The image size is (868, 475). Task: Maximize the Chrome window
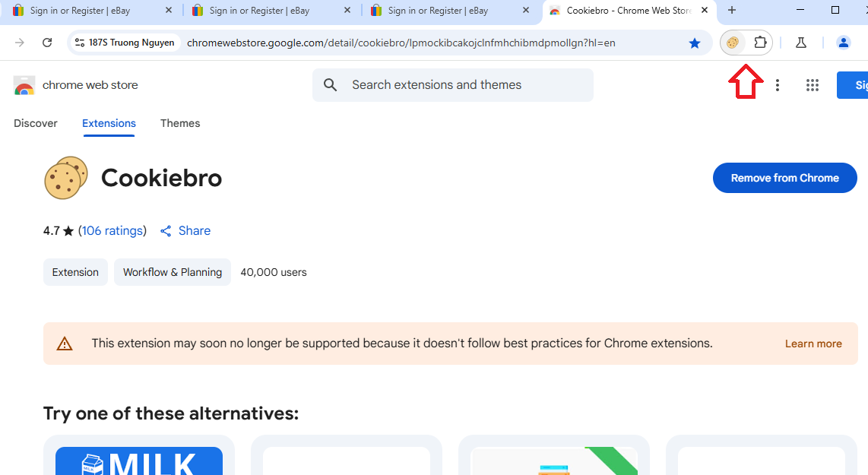click(835, 10)
